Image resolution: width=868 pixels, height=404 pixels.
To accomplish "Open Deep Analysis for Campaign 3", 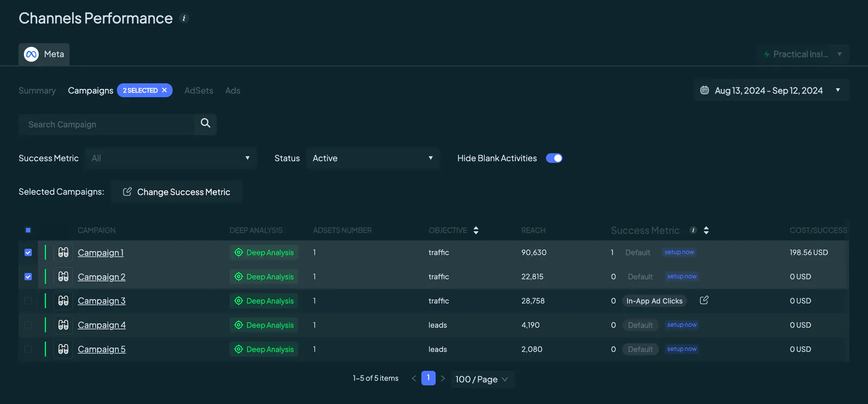I will coord(264,301).
